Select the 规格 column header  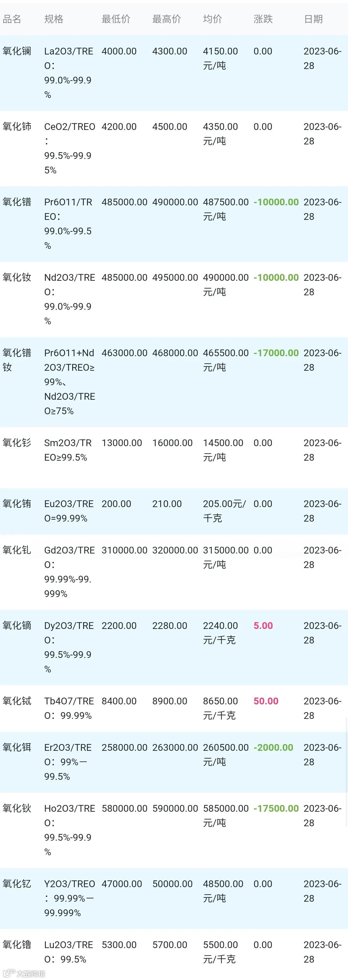[53, 19]
